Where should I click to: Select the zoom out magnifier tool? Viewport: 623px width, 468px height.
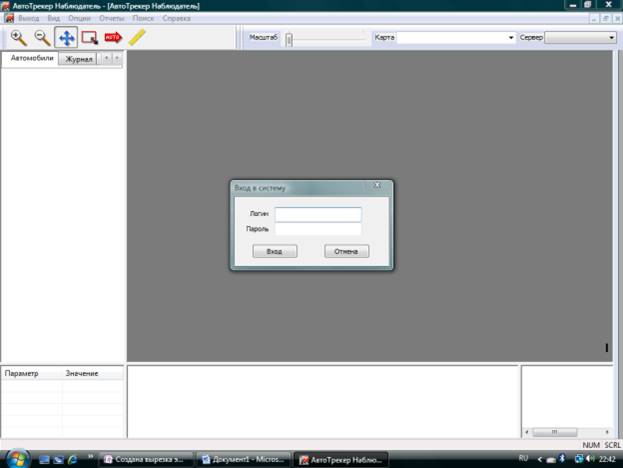coord(42,38)
